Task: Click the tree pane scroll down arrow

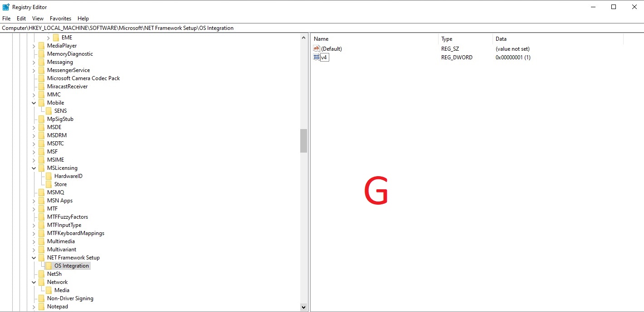Action: pyautogui.click(x=304, y=307)
